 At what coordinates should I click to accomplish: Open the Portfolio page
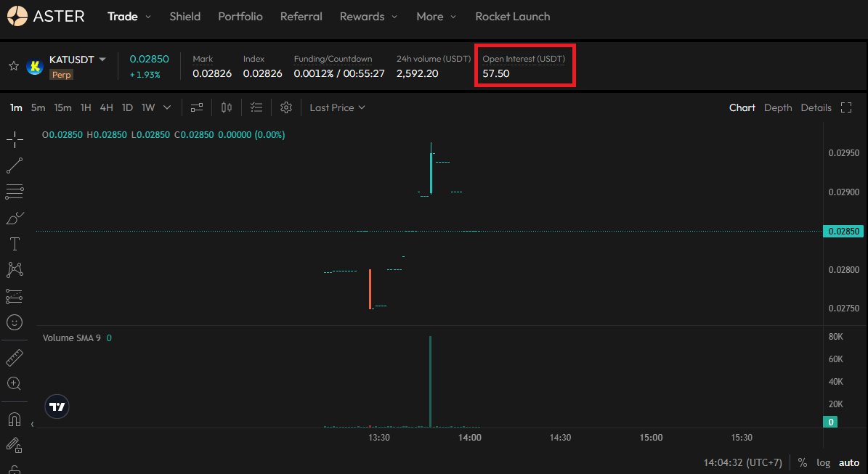pos(240,16)
